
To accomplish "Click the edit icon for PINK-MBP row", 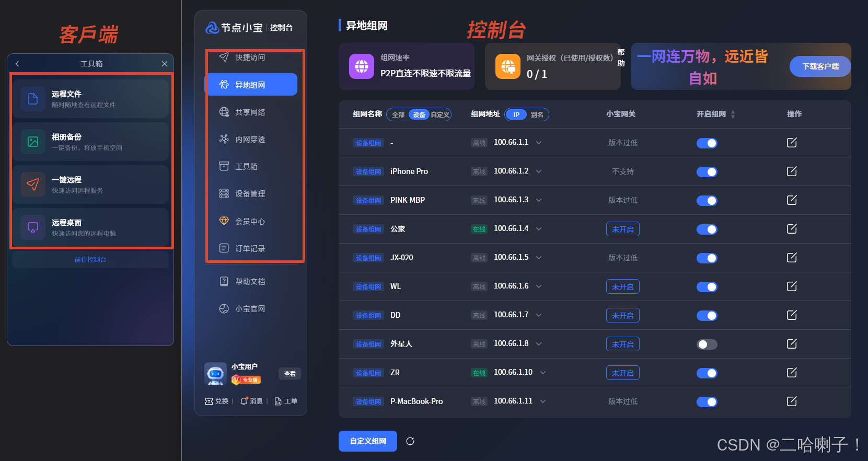I will pos(792,200).
